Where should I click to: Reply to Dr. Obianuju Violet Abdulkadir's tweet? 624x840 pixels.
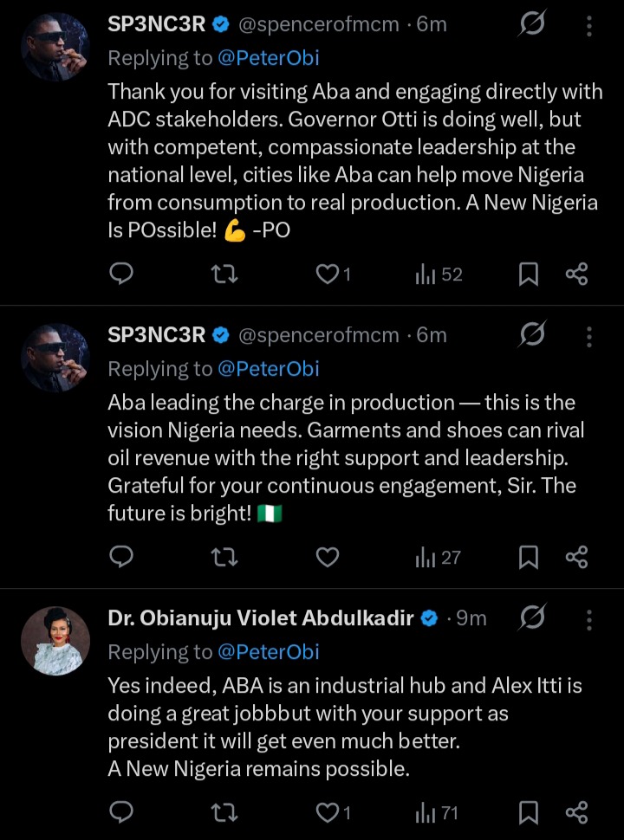point(122,812)
